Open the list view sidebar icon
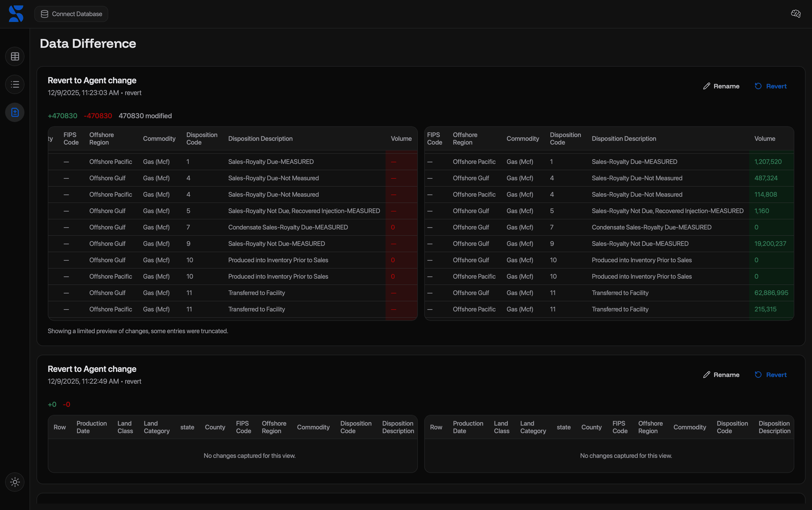This screenshot has width=812, height=510. coord(15,84)
